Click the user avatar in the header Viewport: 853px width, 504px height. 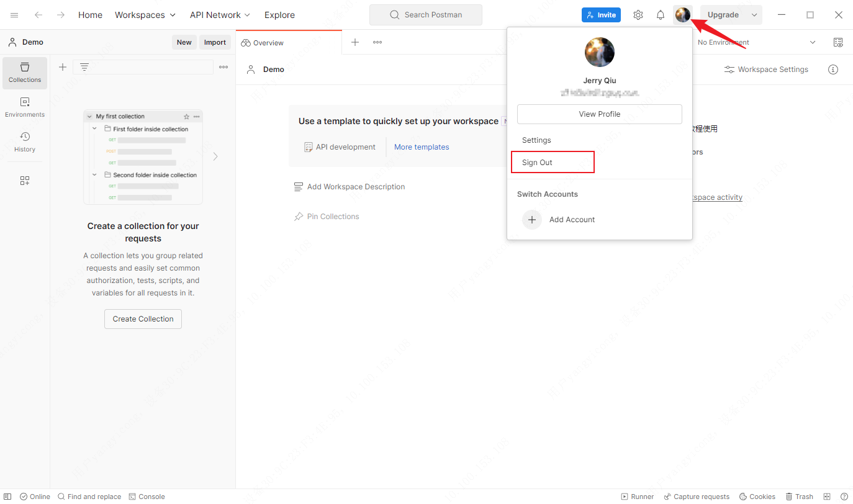point(683,15)
